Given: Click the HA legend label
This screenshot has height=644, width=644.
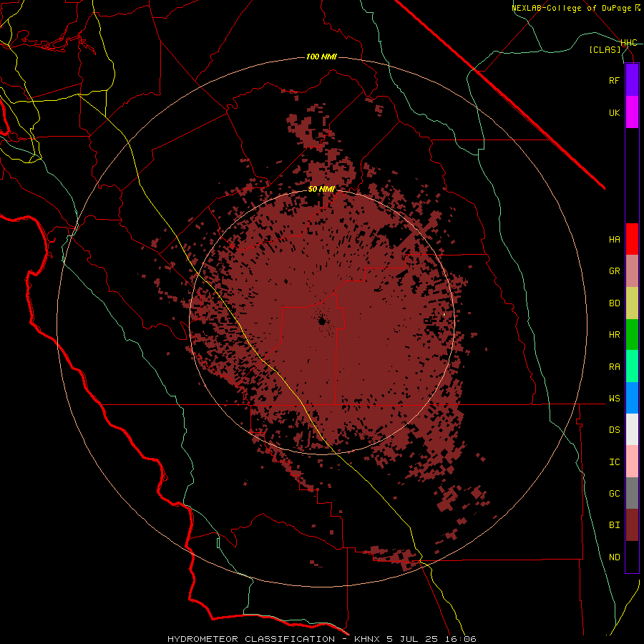Looking at the screenshot, I should pyautogui.click(x=614, y=239).
